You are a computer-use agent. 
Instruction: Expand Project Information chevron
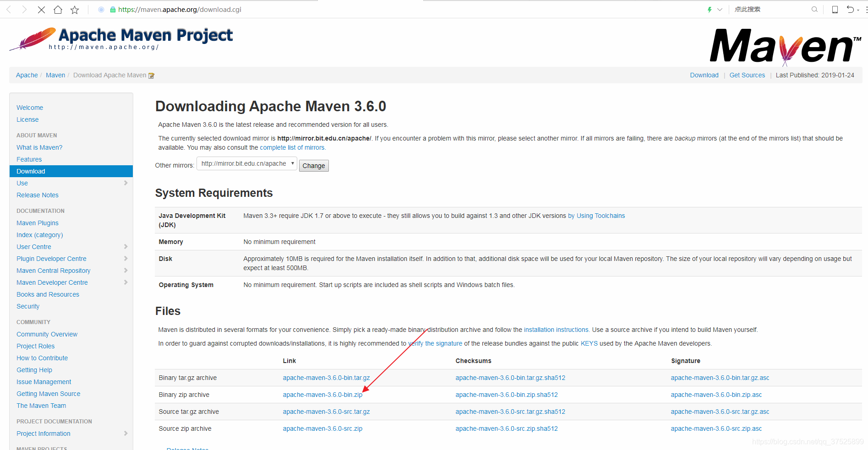coord(126,434)
